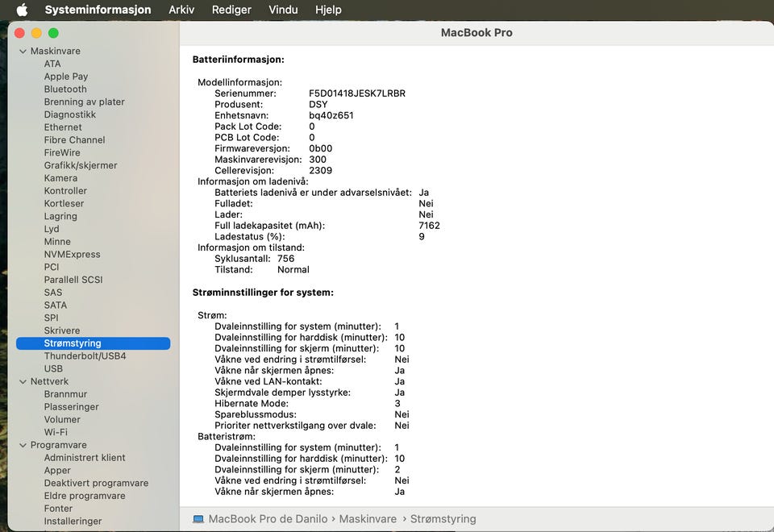Select Minne in the sidebar
The width and height of the screenshot is (774, 532).
pos(57,241)
